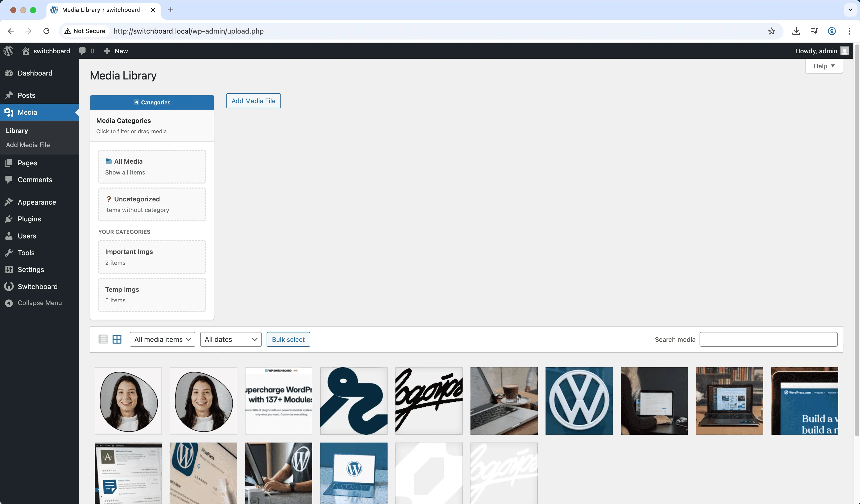Open the Media sidebar icon
Viewport: 860px width, 504px height.
[x=9, y=112]
